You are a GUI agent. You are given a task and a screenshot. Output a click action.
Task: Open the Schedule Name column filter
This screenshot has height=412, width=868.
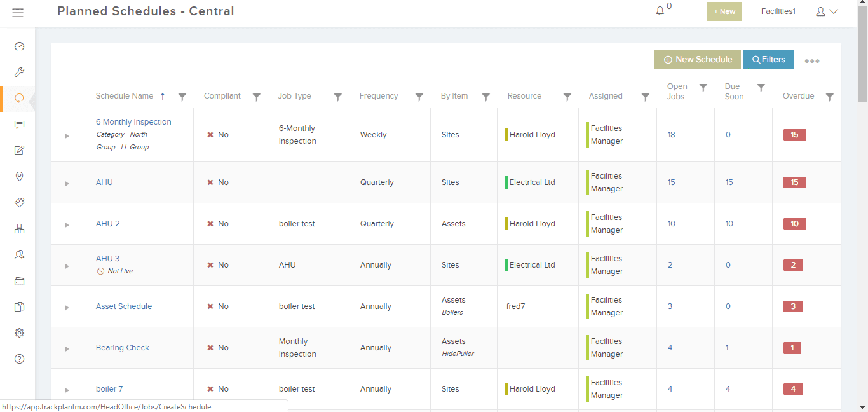coord(182,96)
